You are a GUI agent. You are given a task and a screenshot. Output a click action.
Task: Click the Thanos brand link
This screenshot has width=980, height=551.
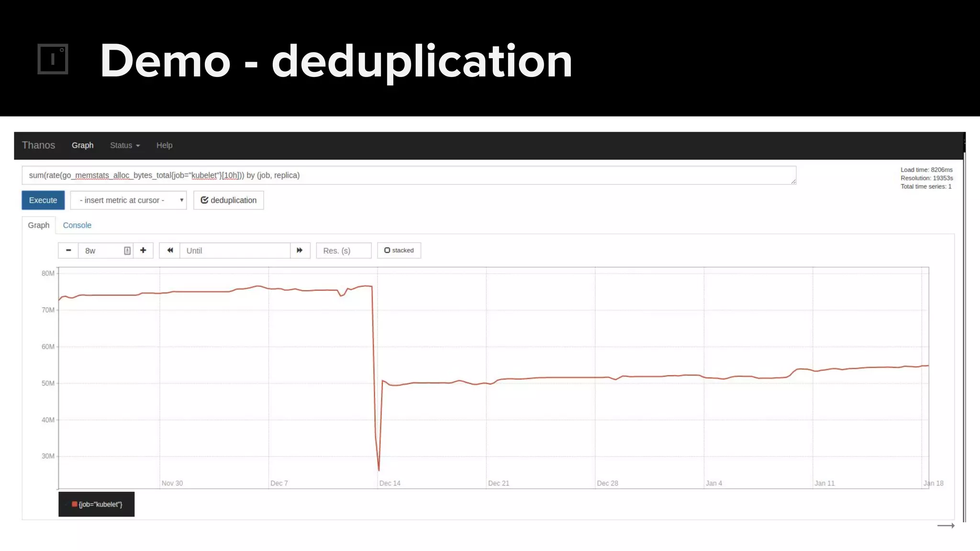click(38, 145)
